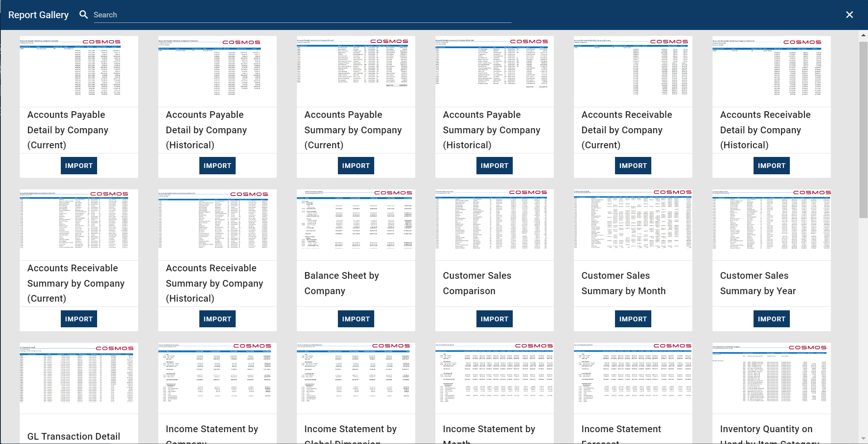Open Customer Sales Comparison thumbnail
The image size is (868, 444).
495,225
